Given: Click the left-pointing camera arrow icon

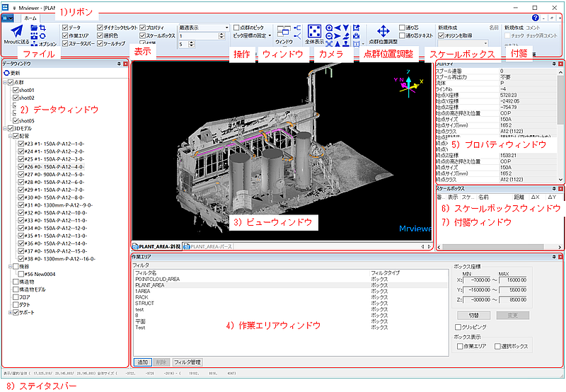Looking at the screenshot, I should click(337, 28).
